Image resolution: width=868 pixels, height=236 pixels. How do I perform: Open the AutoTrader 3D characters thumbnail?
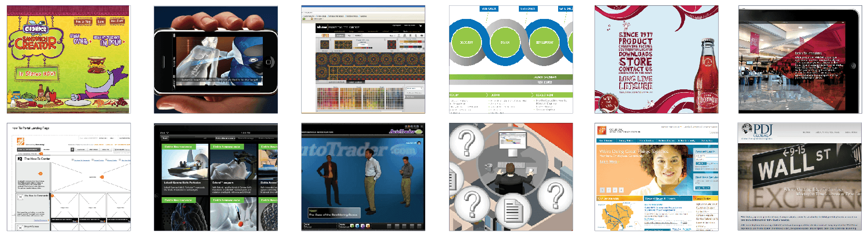tap(363, 177)
